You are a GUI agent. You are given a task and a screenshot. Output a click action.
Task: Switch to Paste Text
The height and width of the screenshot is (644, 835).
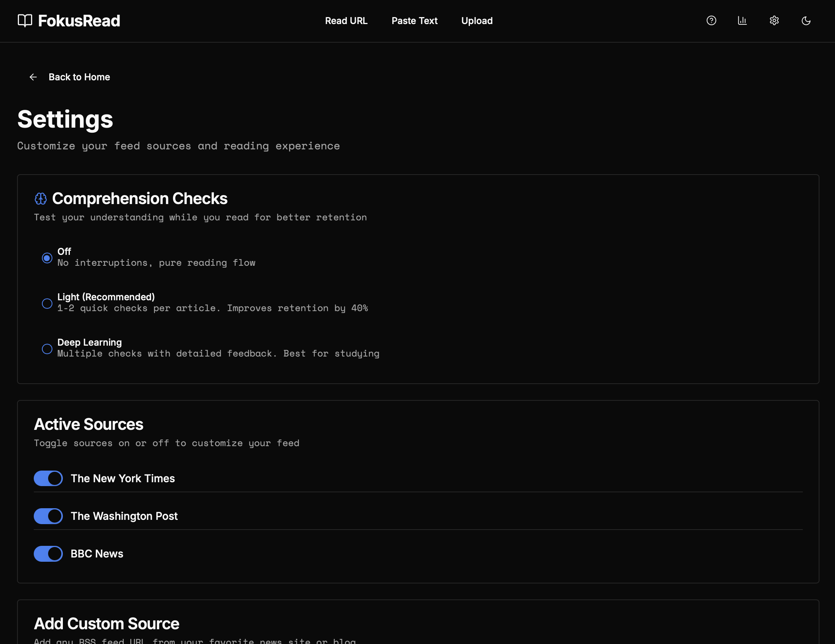click(414, 21)
